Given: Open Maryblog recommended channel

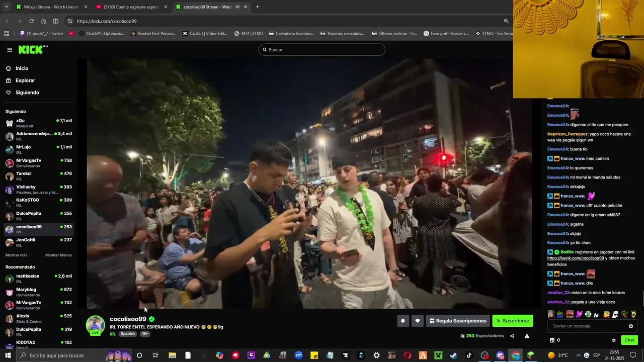Looking at the screenshot, I should pos(38,292).
